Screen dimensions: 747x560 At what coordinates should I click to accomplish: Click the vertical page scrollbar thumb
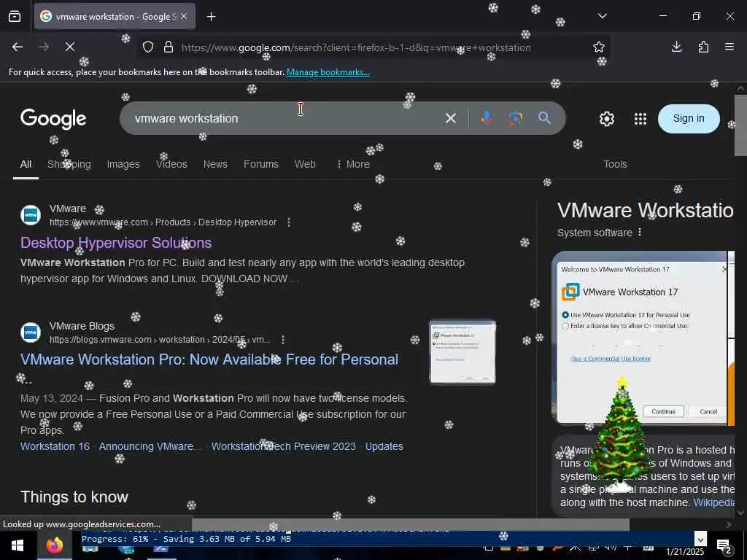[x=740, y=125]
